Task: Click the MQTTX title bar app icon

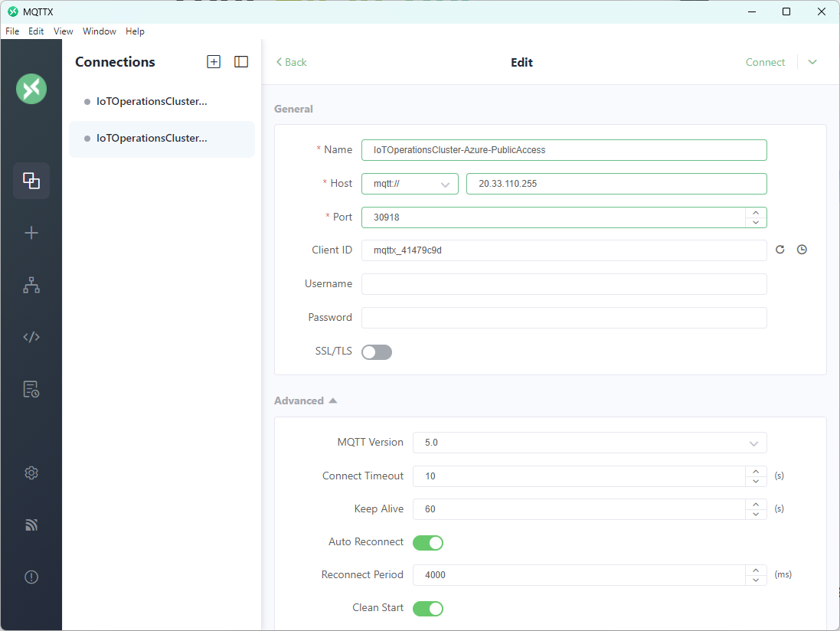Action: (x=13, y=11)
